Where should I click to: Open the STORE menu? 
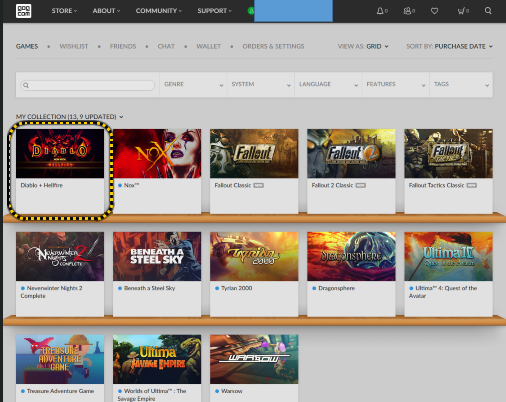(x=64, y=11)
